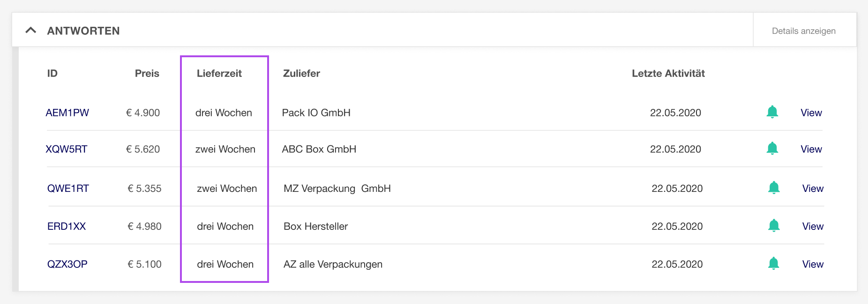This screenshot has width=868, height=304.
Task: Click the bell icon for Pack IO GmbH
Action: click(772, 112)
